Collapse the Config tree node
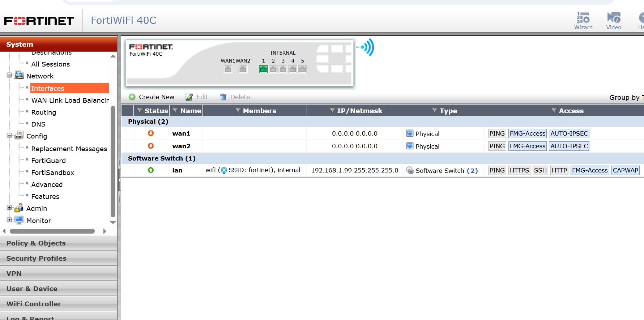 tap(9, 135)
